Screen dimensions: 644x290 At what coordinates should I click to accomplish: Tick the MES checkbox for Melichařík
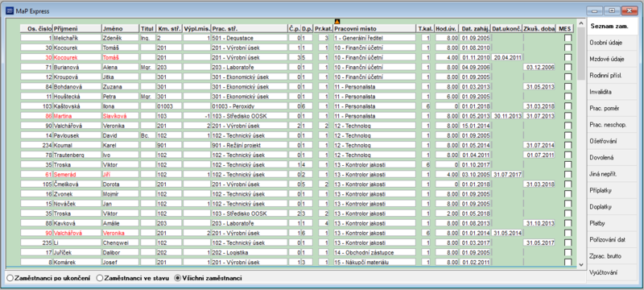coord(568,38)
